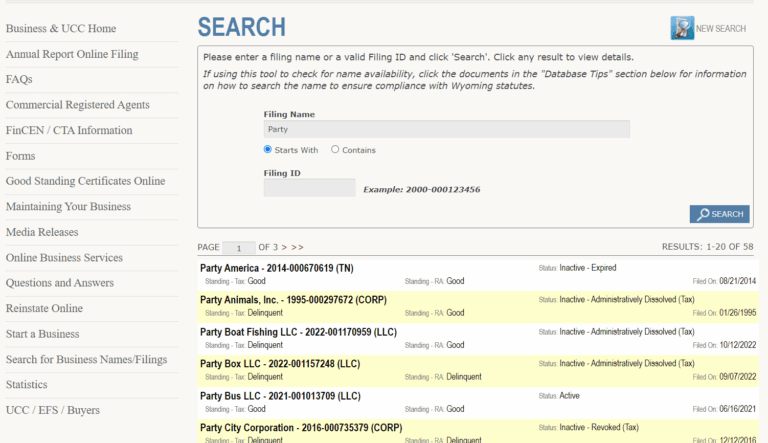The height and width of the screenshot is (443, 768).
Task: Open Business & UCC Home menu item
Action: [x=61, y=29]
